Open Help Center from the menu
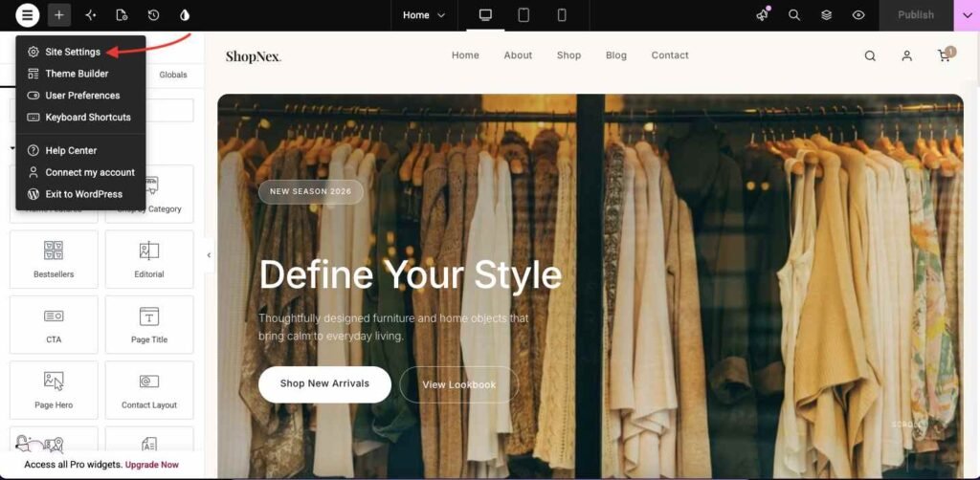The height and width of the screenshot is (480, 980). [x=80, y=150]
